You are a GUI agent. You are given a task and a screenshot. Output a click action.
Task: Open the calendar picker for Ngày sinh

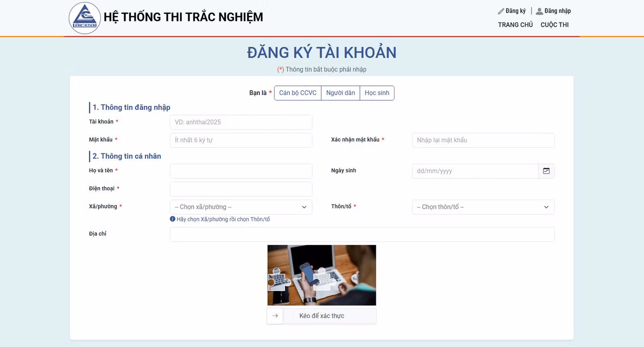[546, 171]
